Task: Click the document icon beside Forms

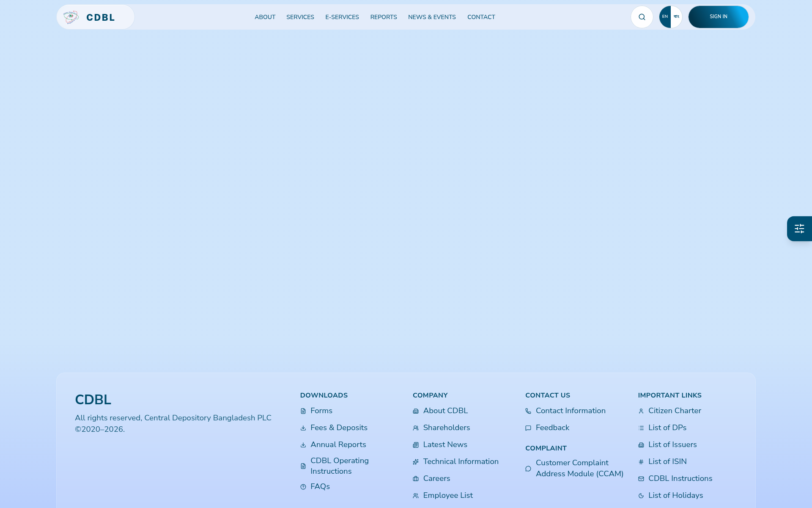Action: tap(303, 411)
